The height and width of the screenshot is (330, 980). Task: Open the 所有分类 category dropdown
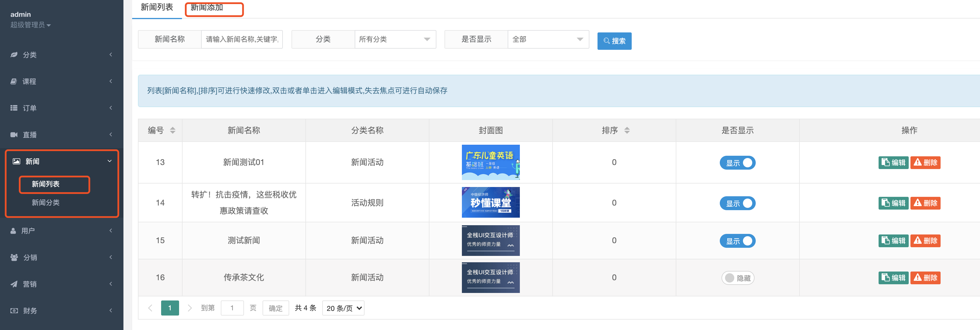click(395, 39)
